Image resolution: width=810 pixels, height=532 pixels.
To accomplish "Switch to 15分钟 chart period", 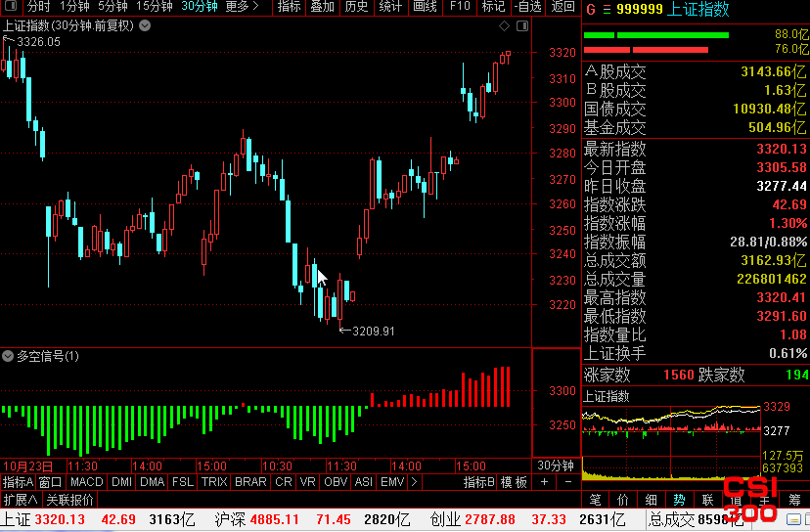I will [x=154, y=6].
